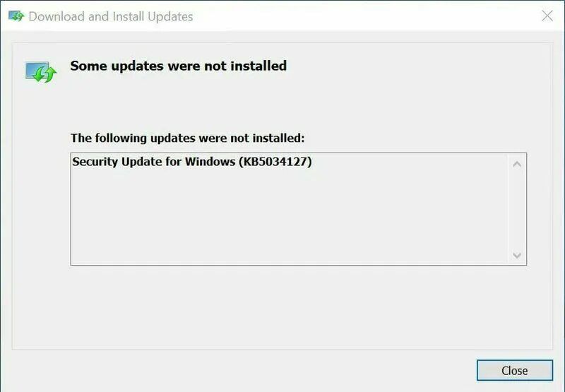Click the "Download and Install Updates" title text
565x392 pixels.
pos(111,16)
